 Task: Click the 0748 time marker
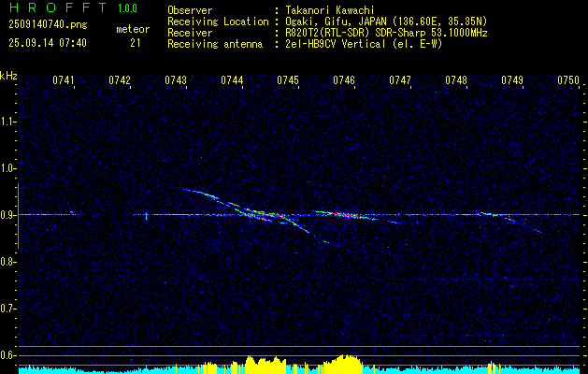click(x=456, y=79)
